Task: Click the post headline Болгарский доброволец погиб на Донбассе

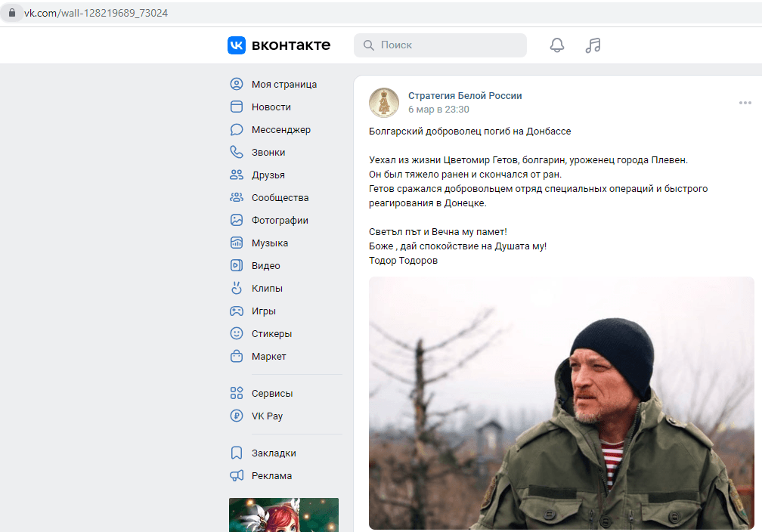Action: (470, 131)
